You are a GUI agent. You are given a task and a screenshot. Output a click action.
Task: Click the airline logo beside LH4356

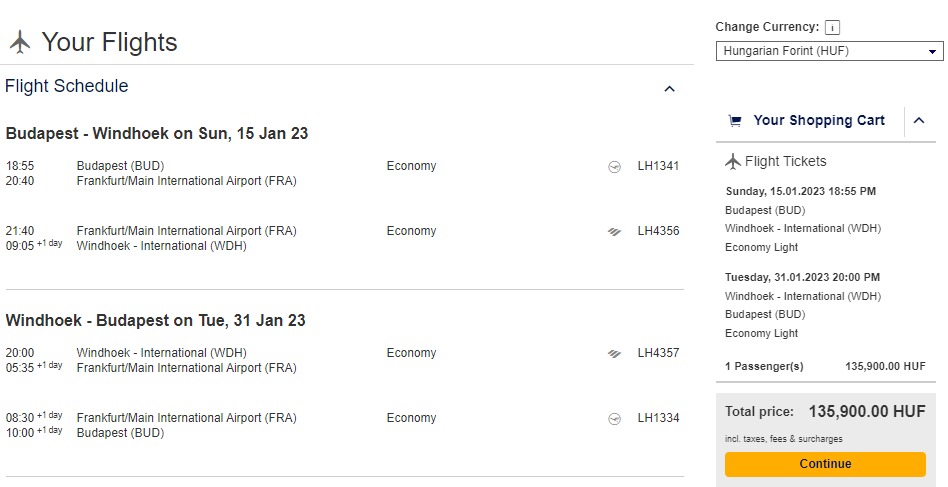[x=614, y=231]
